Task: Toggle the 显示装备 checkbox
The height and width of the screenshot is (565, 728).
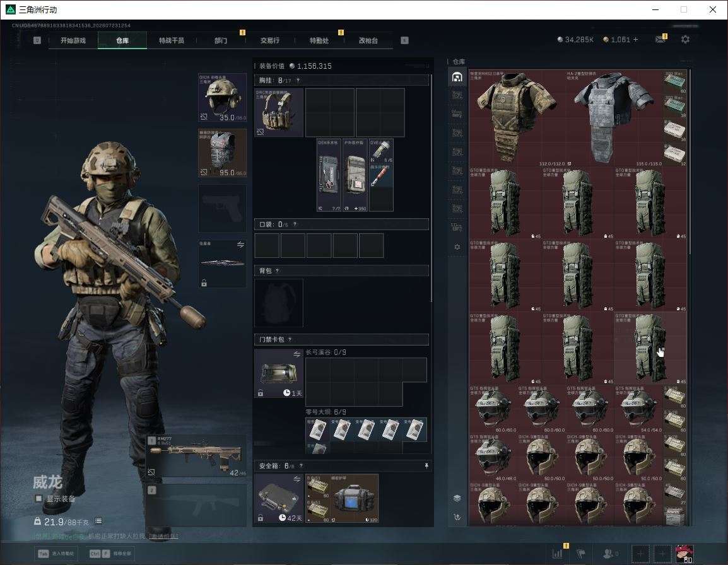Action: 38,499
